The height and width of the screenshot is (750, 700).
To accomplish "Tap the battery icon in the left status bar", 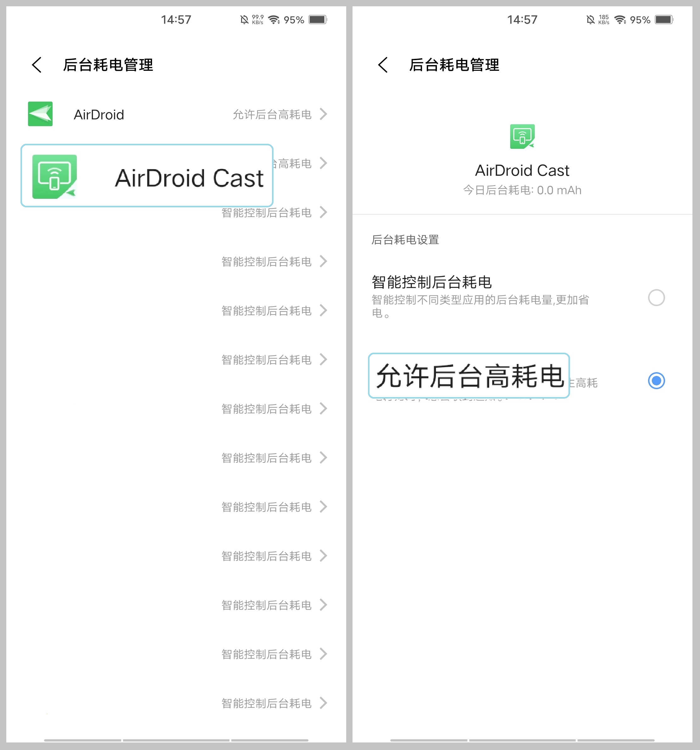I will 318,20.
